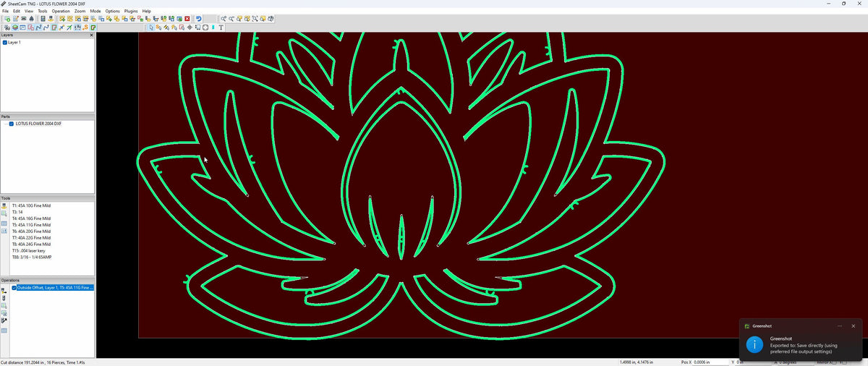Screen dimensions: 868x366
Task: Click the four-way move crosshair tool icon
Action: [190, 27]
